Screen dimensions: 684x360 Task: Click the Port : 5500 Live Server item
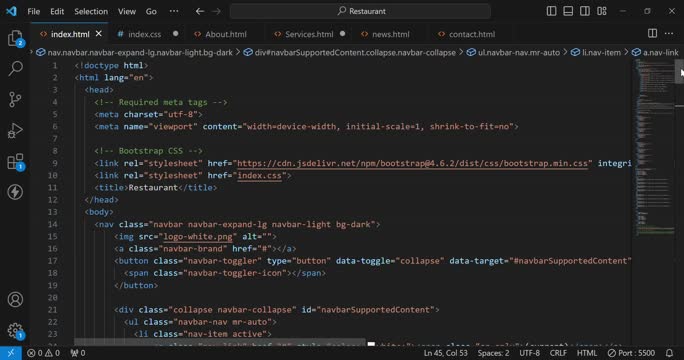[631, 353]
